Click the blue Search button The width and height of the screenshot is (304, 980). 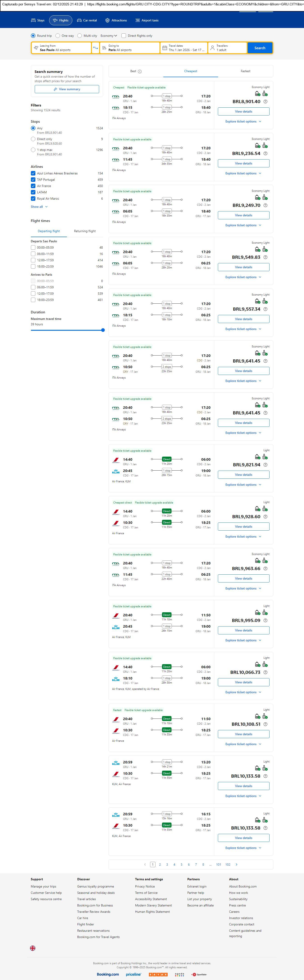pyautogui.click(x=260, y=48)
